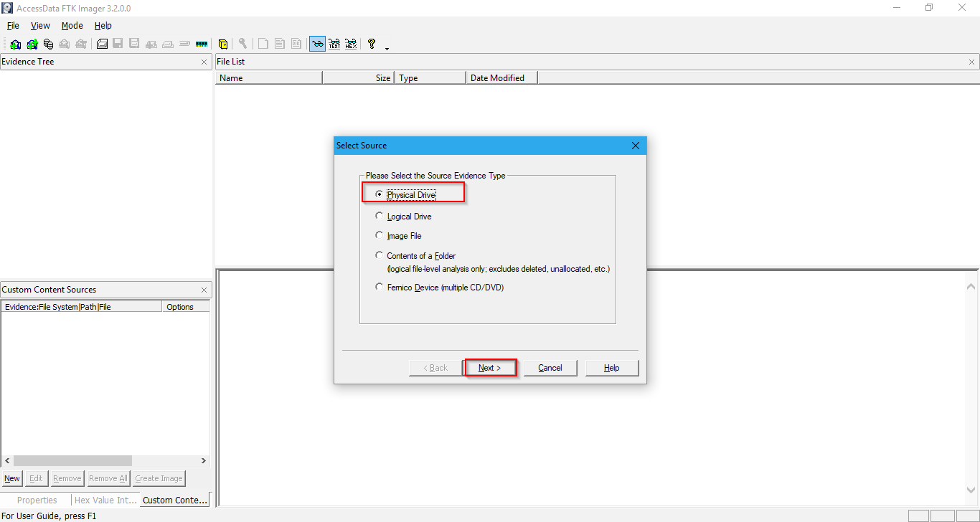Close the File List pane

[x=972, y=62]
